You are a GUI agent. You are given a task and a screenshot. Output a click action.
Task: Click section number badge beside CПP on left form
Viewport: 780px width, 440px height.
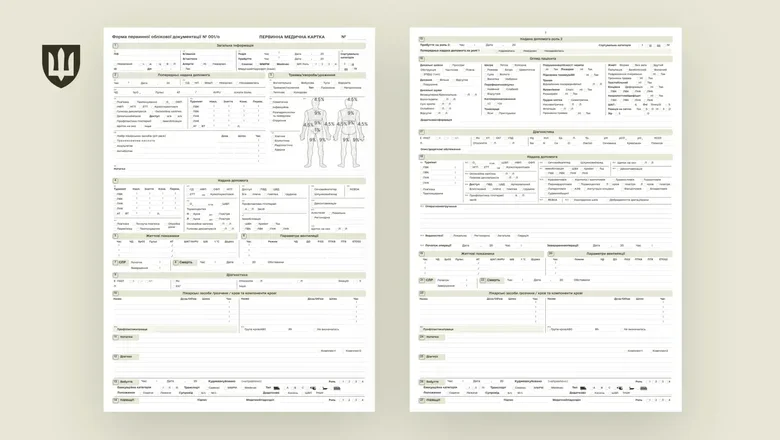(114, 262)
